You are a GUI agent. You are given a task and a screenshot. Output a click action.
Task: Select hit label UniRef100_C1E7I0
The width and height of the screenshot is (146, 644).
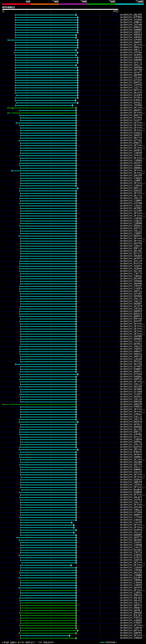tap(131, 87)
